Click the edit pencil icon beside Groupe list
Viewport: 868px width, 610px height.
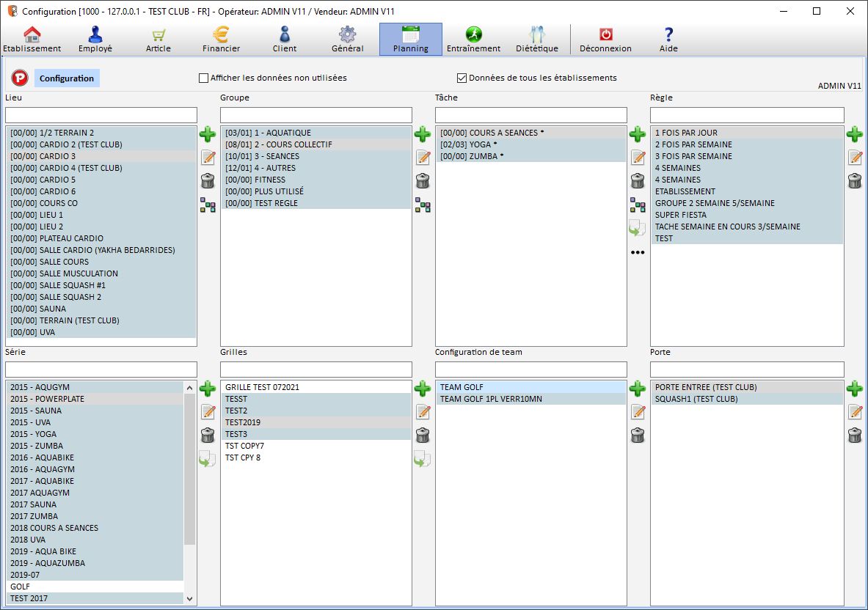point(423,158)
